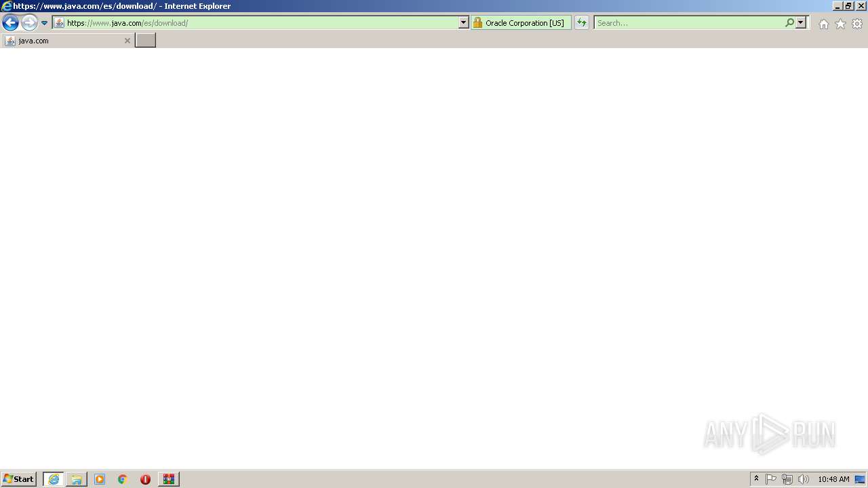Click the security lock icon
Viewport: 868px width, 488px height.
[x=477, y=23]
